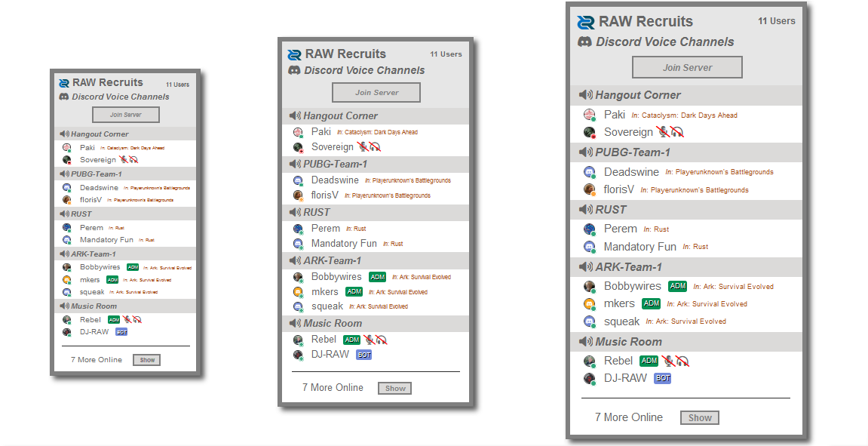The width and height of the screenshot is (868, 446).
Task: Click Join Server in the largest widget
Action: click(x=687, y=68)
